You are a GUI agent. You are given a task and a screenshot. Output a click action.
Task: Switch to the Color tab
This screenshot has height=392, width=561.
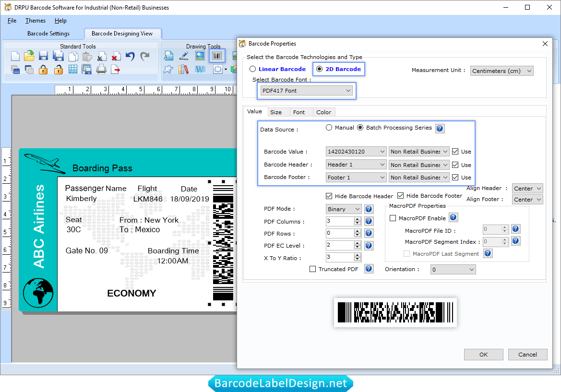pos(324,112)
